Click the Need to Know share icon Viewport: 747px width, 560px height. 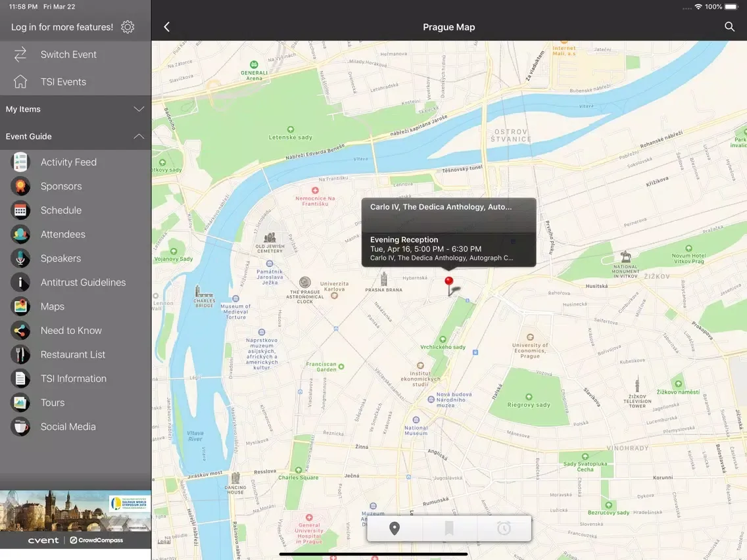click(x=20, y=331)
